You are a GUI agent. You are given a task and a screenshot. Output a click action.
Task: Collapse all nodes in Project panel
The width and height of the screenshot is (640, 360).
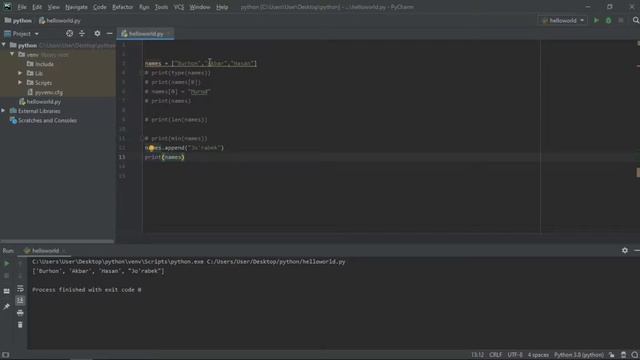[x=82, y=33]
